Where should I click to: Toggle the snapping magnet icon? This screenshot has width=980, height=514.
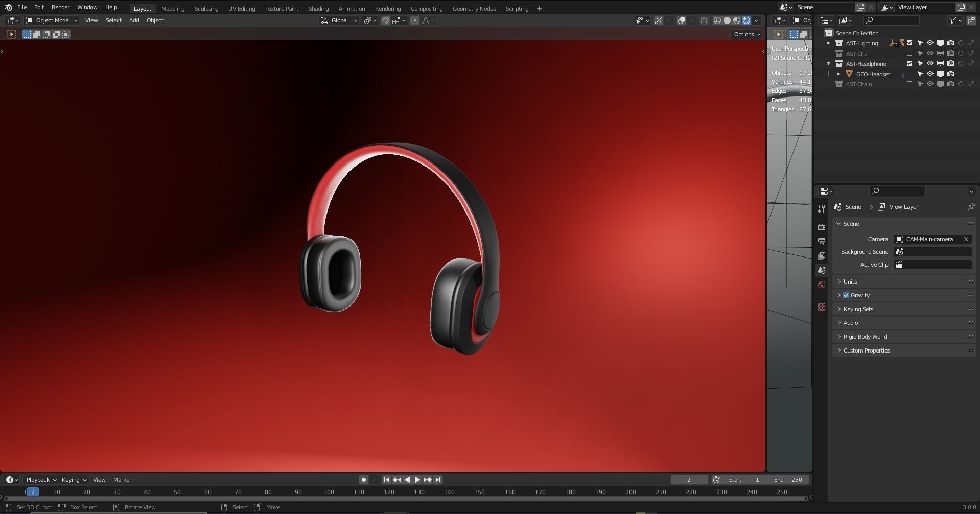click(386, 20)
